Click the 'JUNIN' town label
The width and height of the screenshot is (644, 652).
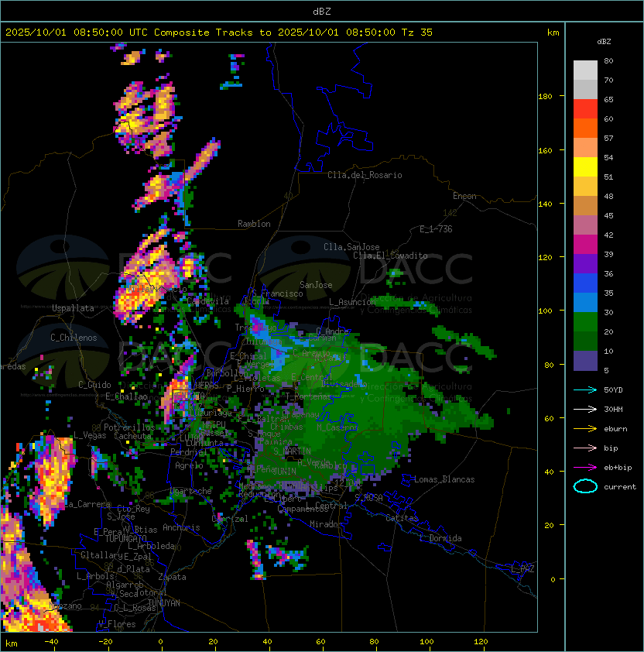tap(284, 471)
